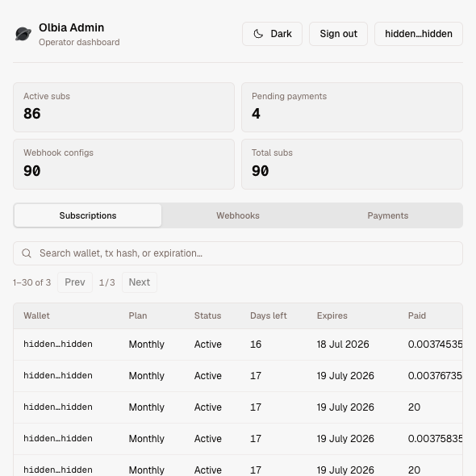Open the Payments tab
Viewport: 476px width, 476px height.
tap(388, 215)
